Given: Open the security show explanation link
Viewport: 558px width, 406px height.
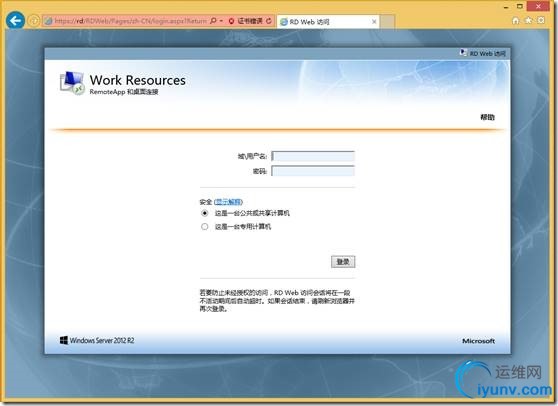Looking at the screenshot, I should 228,202.
